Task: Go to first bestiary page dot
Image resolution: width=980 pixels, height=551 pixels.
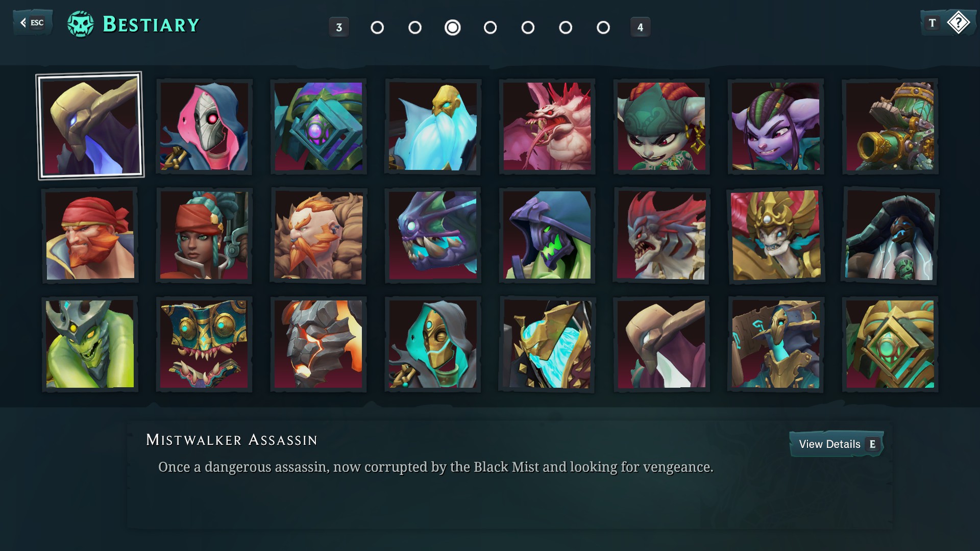Action: point(377,28)
